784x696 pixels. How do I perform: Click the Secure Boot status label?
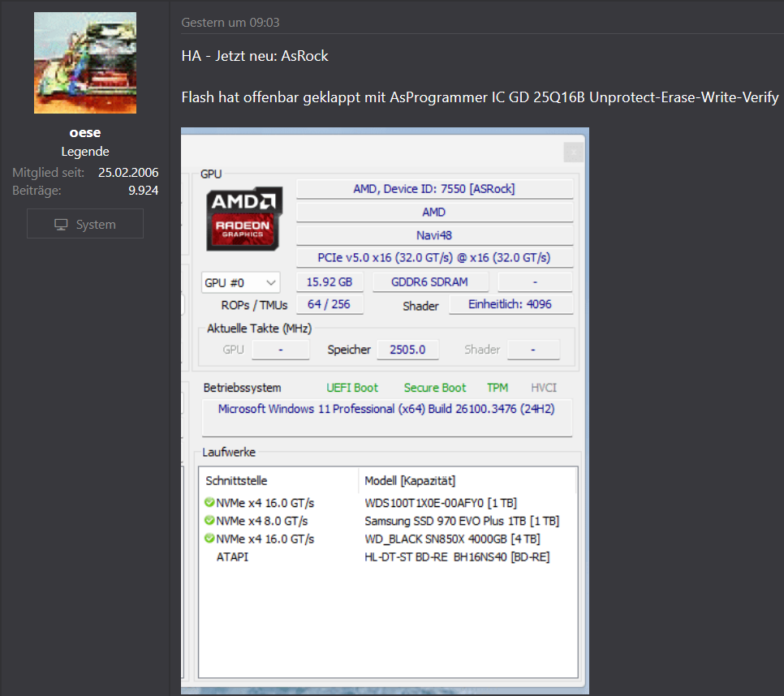(434, 388)
